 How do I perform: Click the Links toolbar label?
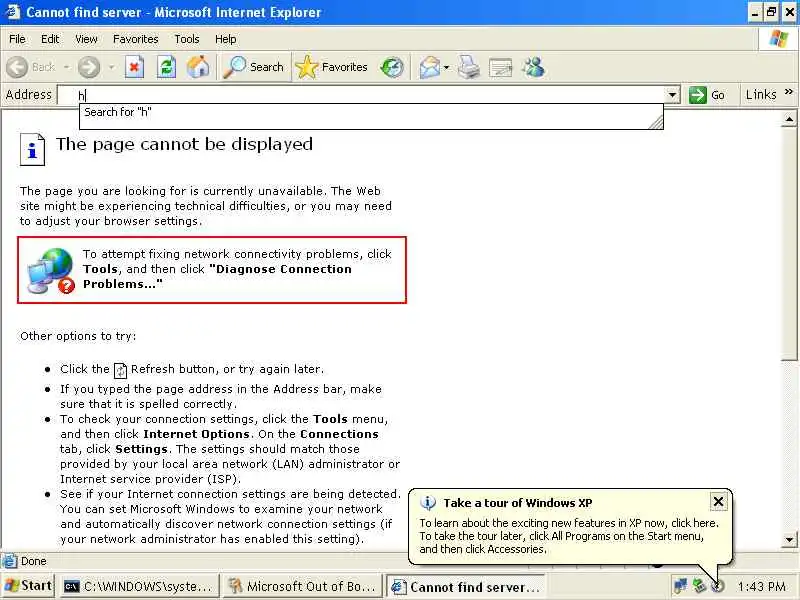(761, 95)
